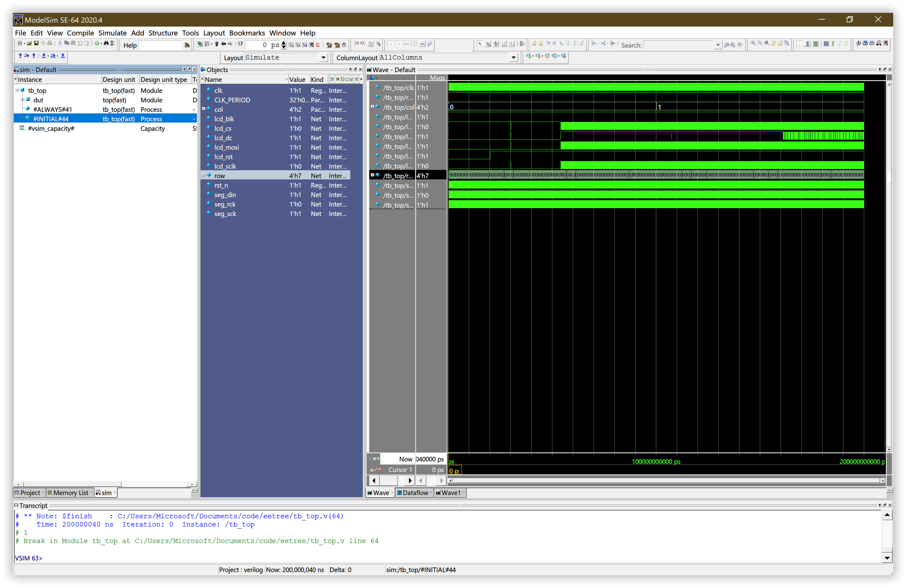Viewport: 906px width, 588px height.
Task: Click the Break simulation hand icon
Action: coord(344,45)
